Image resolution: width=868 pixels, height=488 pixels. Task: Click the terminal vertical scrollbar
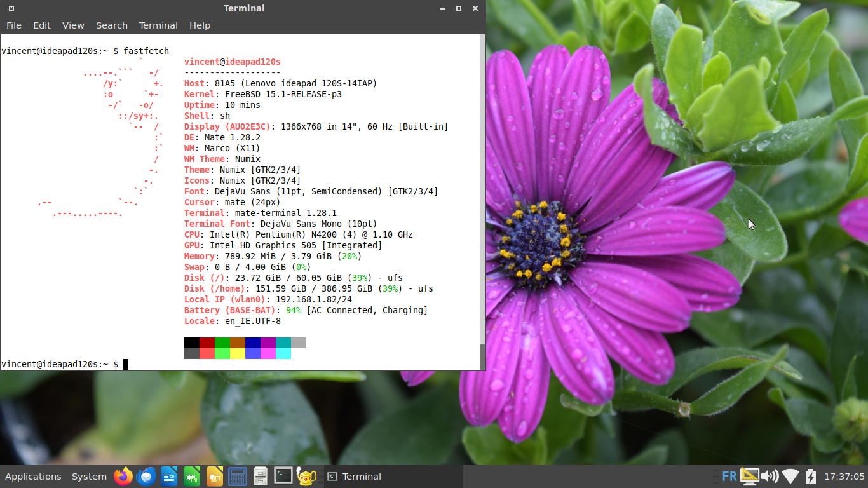482,202
